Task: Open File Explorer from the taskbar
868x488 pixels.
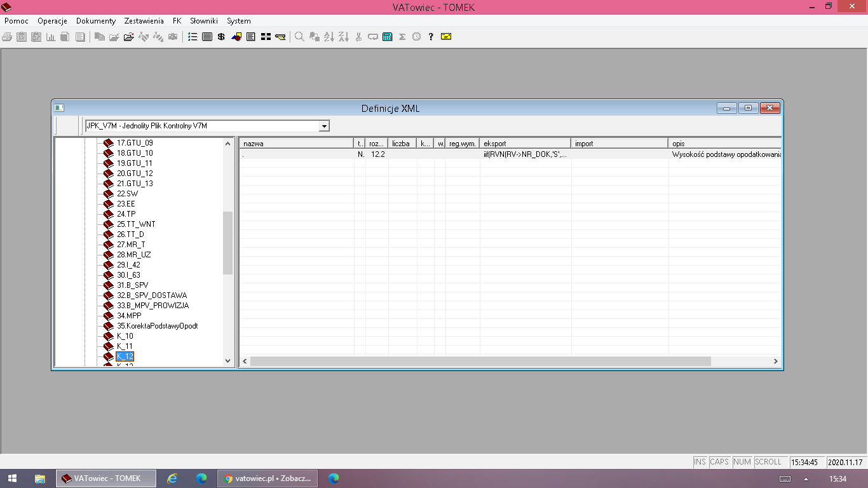Action: tap(39, 478)
